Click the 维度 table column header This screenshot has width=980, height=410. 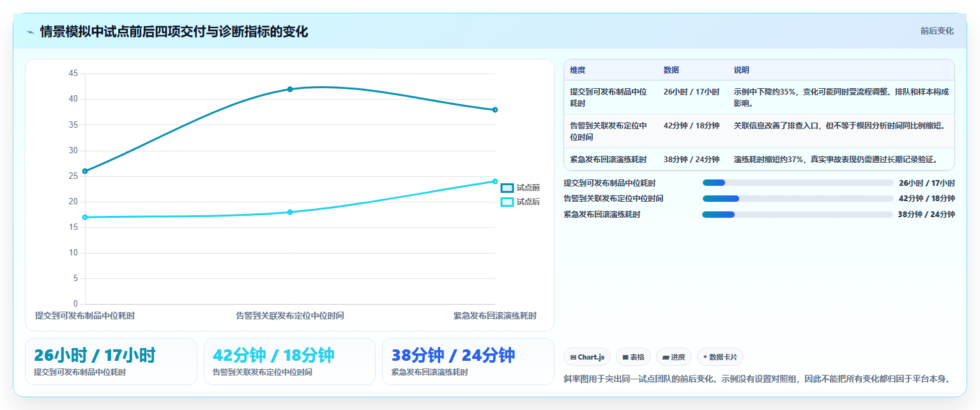click(x=578, y=70)
